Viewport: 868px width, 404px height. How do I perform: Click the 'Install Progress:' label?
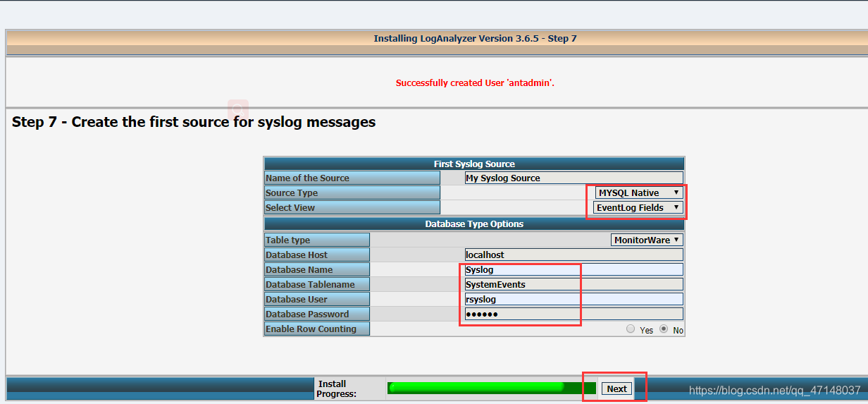point(336,388)
